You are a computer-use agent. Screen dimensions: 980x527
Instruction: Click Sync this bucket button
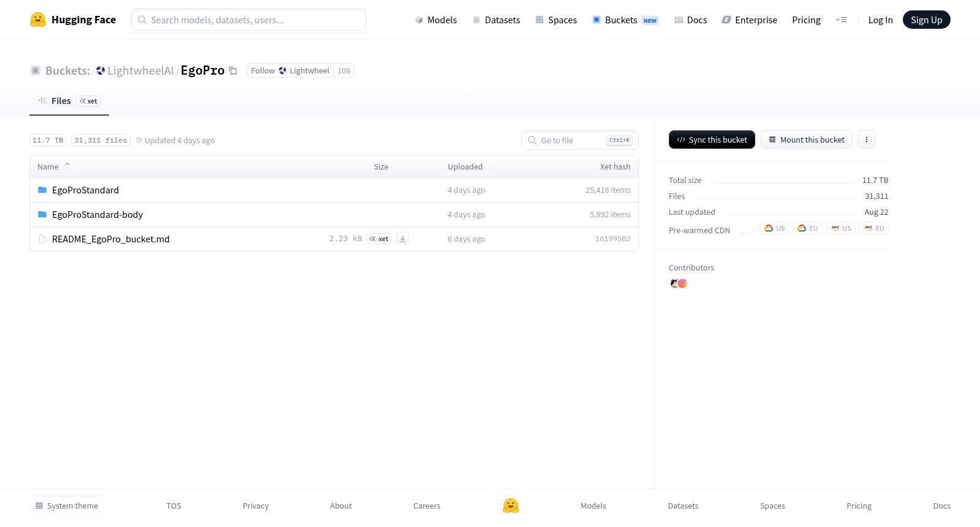[712, 140]
